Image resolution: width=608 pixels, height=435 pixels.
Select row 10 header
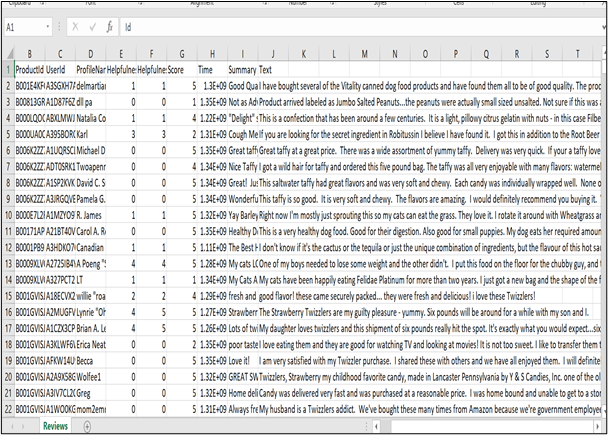(x=9, y=215)
